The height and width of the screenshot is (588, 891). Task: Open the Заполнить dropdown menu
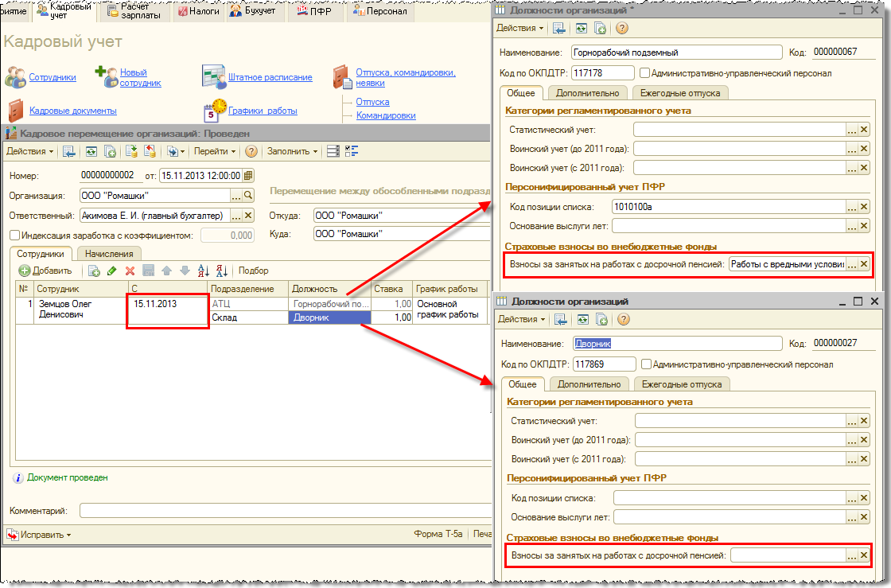(292, 152)
